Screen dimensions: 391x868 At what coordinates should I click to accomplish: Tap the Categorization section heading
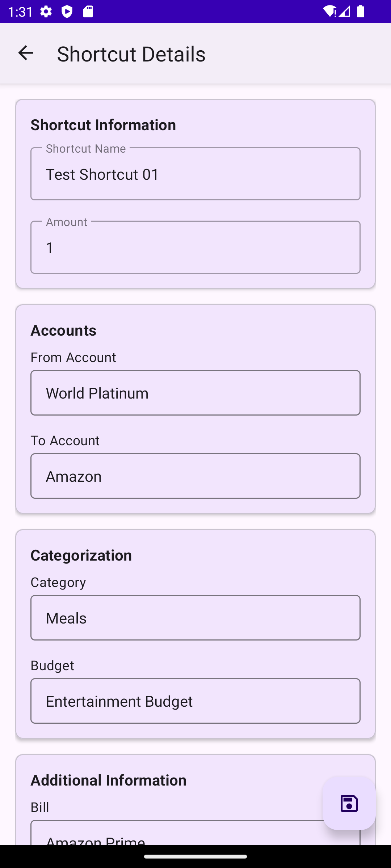click(81, 555)
